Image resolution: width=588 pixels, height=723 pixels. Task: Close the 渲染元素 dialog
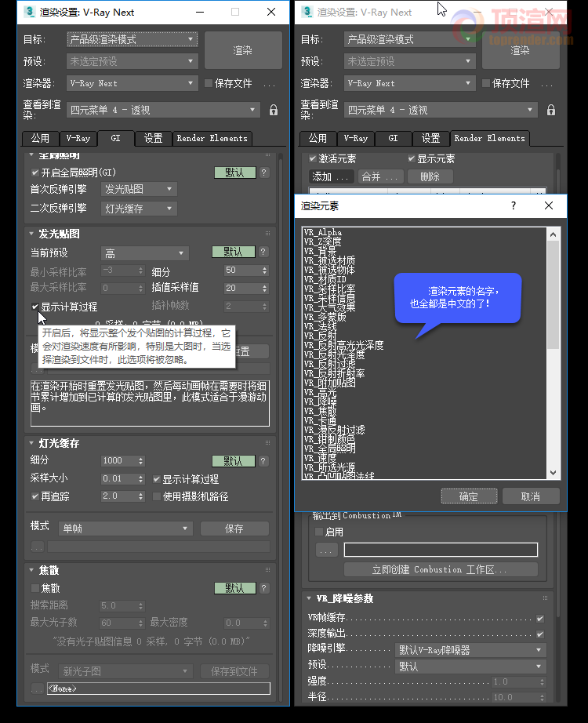[548, 205]
